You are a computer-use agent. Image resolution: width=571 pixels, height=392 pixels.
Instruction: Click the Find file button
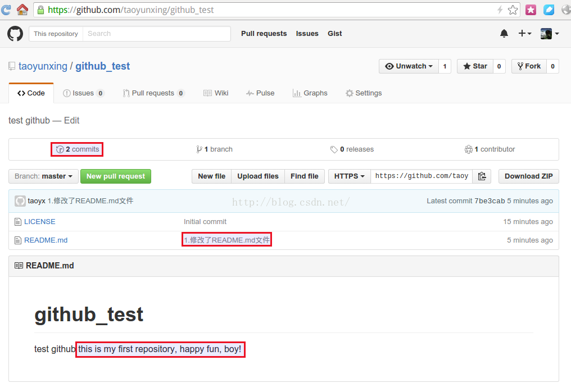point(305,176)
